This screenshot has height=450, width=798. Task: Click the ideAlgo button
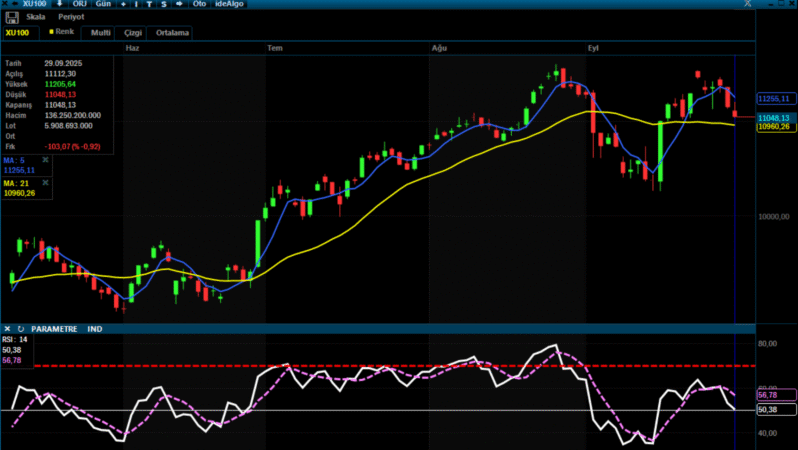(231, 5)
